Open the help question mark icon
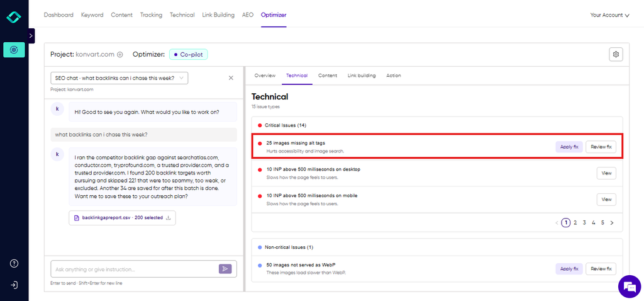Screen dimensions: 644x301 pyautogui.click(x=14, y=264)
